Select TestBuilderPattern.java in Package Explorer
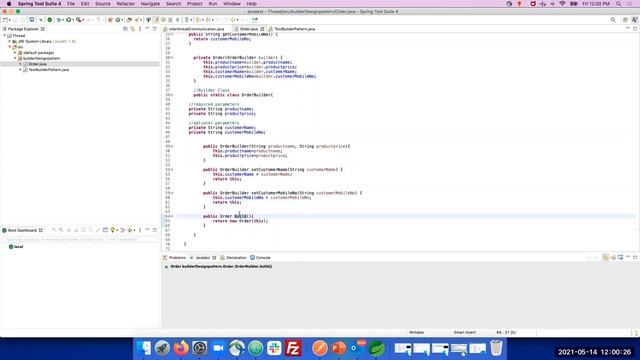 49,70
